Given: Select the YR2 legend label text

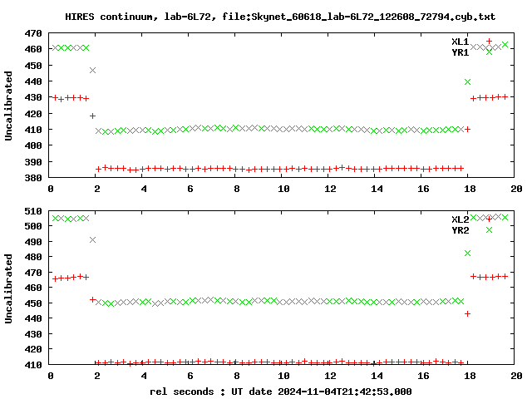Looking at the screenshot, I should coord(460,230).
